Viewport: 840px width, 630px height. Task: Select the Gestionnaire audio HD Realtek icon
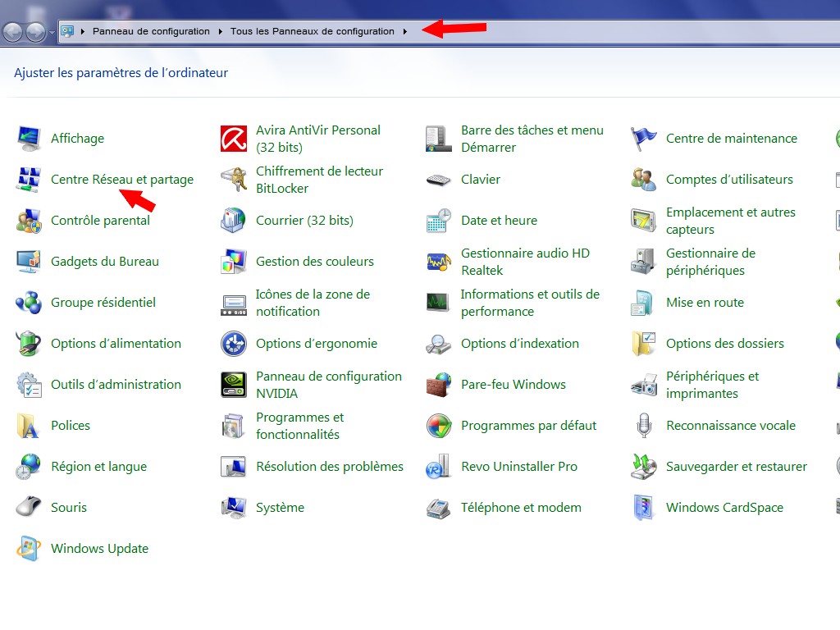coord(439,262)
